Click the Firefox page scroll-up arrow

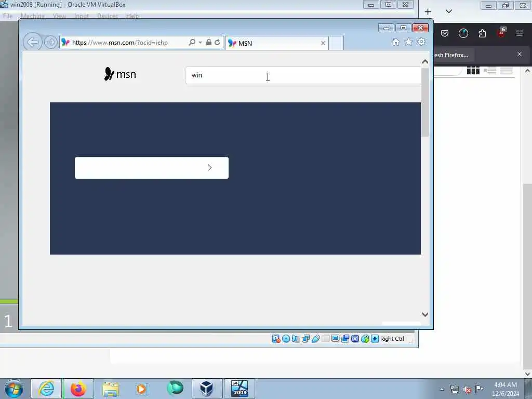tap(527, 71)
